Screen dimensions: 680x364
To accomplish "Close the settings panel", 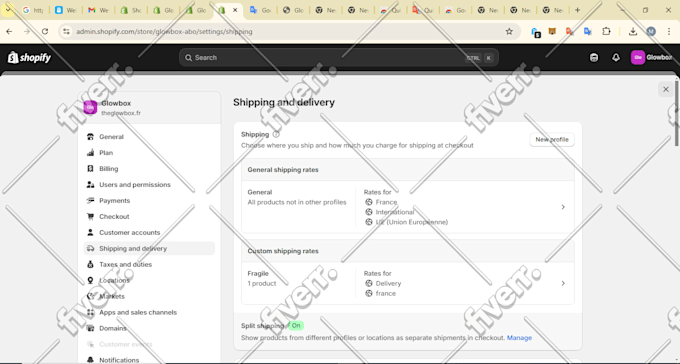I will pyautogui.click(x=666, y=89).
